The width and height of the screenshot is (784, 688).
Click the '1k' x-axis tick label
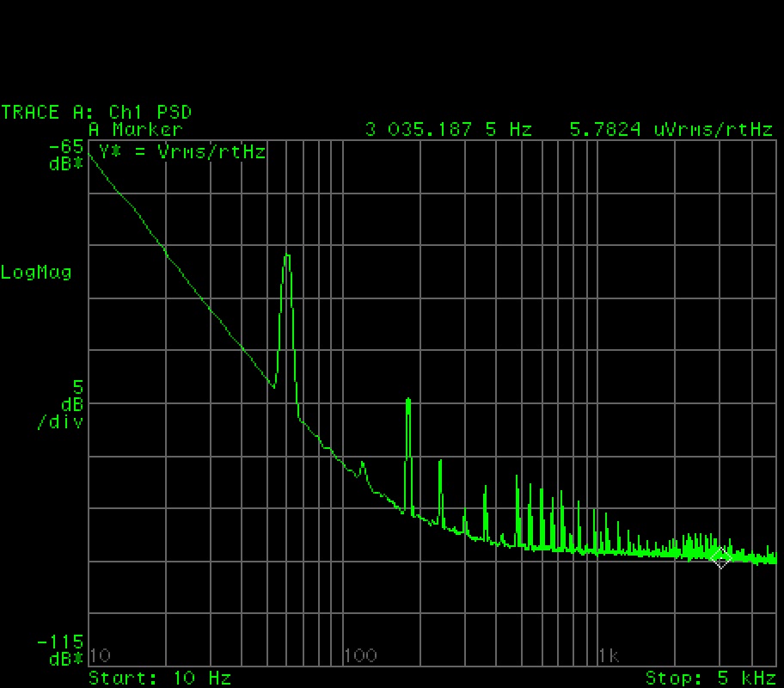tap(609, 655)
